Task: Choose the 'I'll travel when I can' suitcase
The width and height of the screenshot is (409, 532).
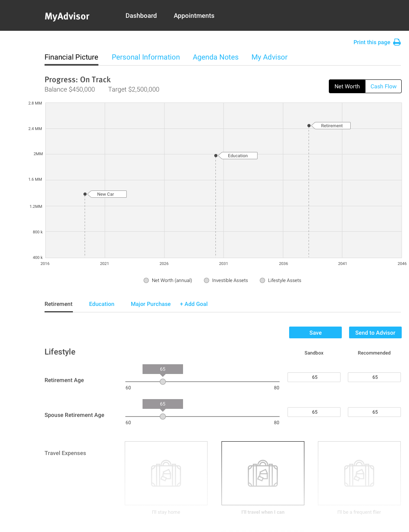Action: pos(263,473)
